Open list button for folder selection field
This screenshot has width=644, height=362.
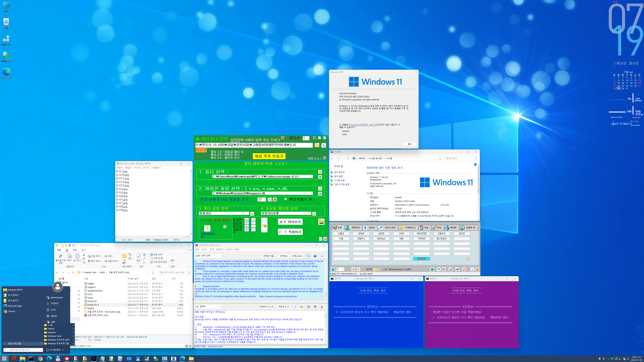[x=320, y=177]
